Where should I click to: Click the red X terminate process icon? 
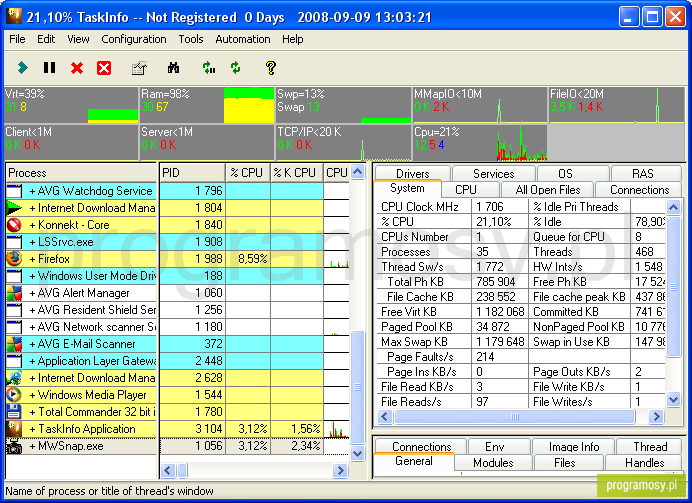pos(77,68)
